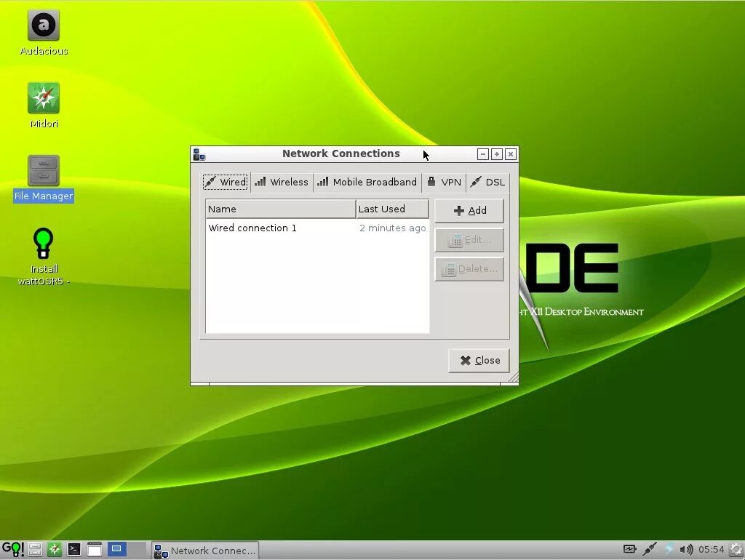Switch to the second workspace in pager
The image size is (745, 560).
tap(137, 550)
